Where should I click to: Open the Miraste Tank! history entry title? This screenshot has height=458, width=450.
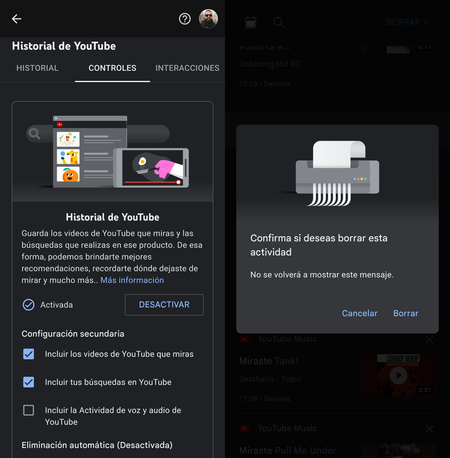click(269, 361)
